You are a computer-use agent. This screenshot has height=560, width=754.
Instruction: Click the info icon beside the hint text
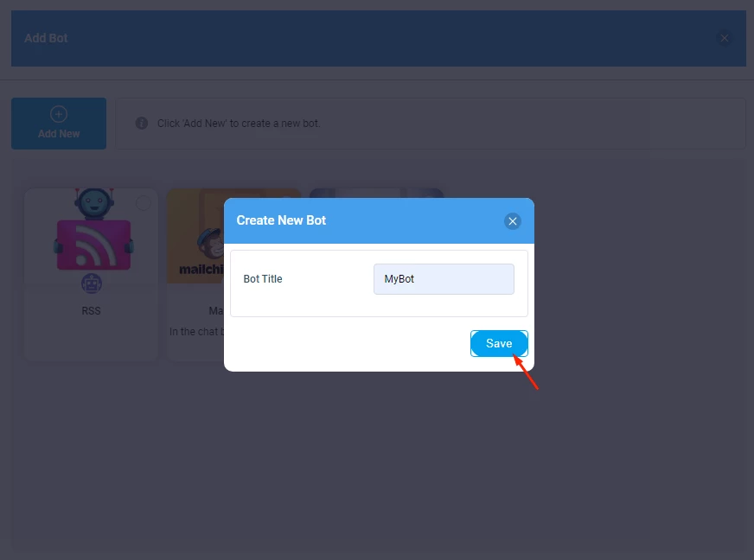tap(142, 123)
